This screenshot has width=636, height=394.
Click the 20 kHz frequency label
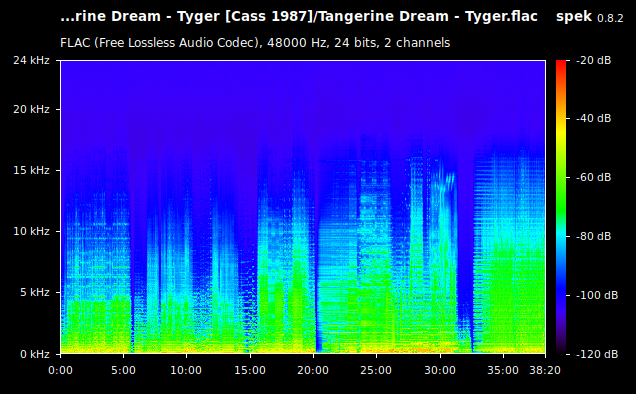click(31, 110)
